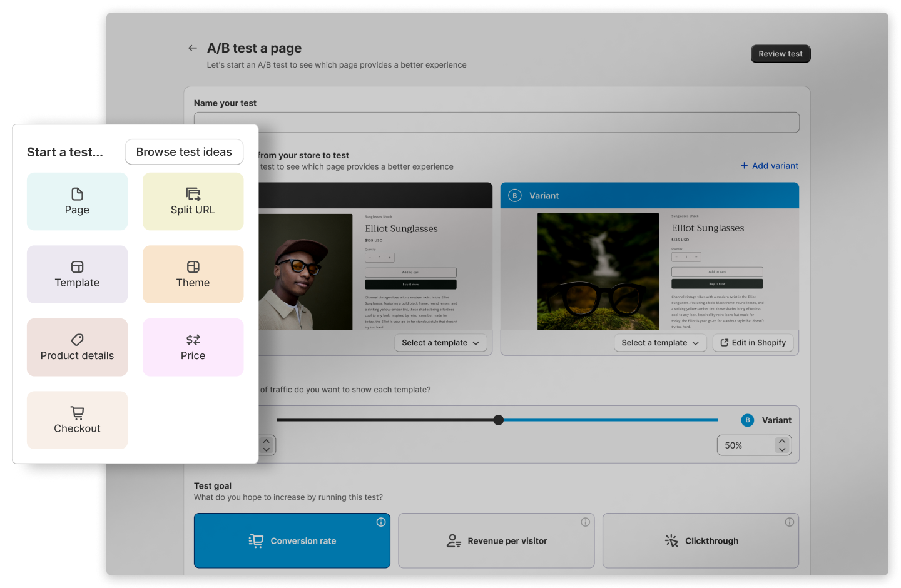Click Edit in Shopify button
This screenshot has height=588, width=901.
(x=753, y=343)
